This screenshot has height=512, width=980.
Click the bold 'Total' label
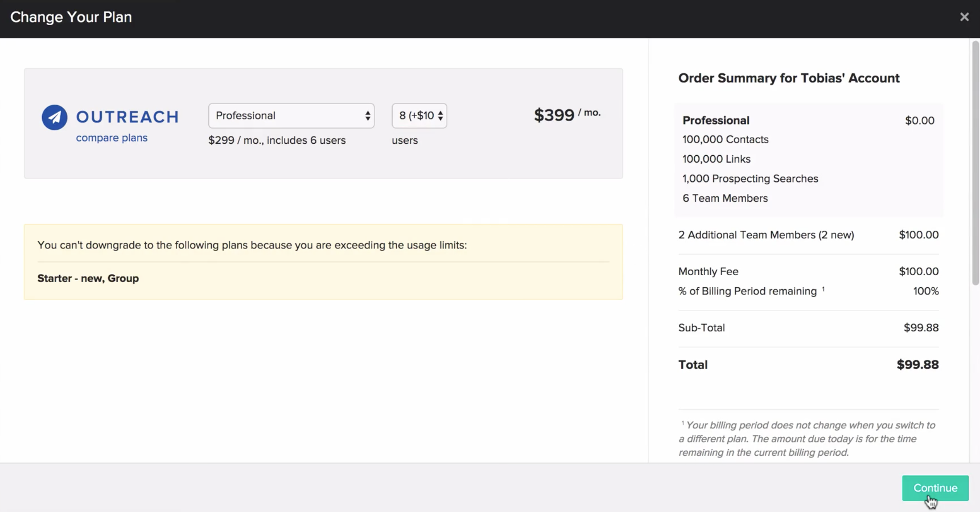click(693, 365)
